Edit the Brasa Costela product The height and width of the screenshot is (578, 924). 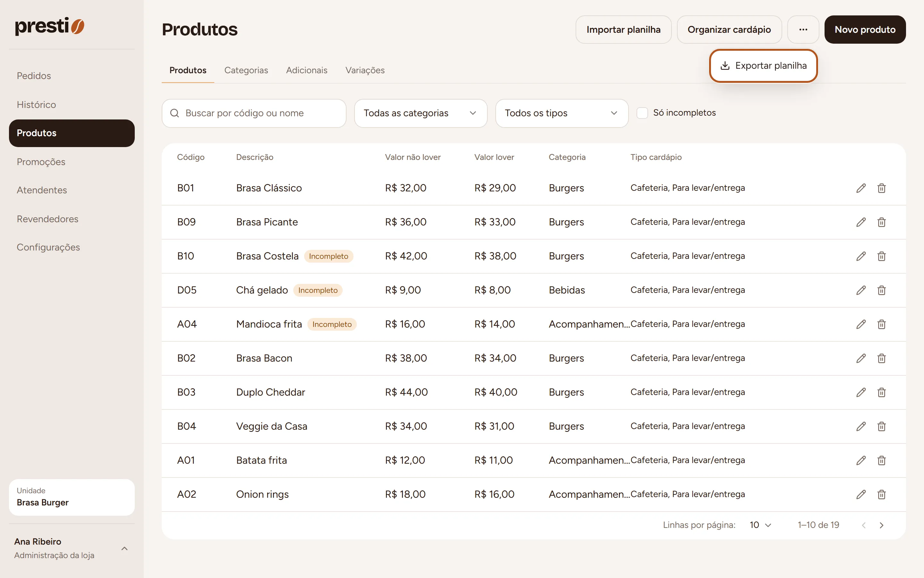point(860,256)
